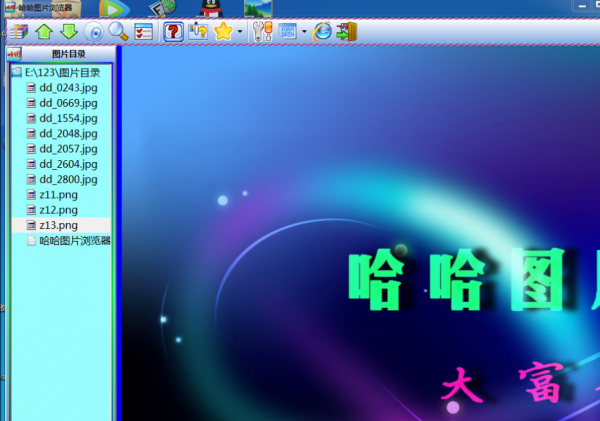Select the 哈哈图片浏览器 file entry
This screenshot has height=421, width=600.
(75, 240)
